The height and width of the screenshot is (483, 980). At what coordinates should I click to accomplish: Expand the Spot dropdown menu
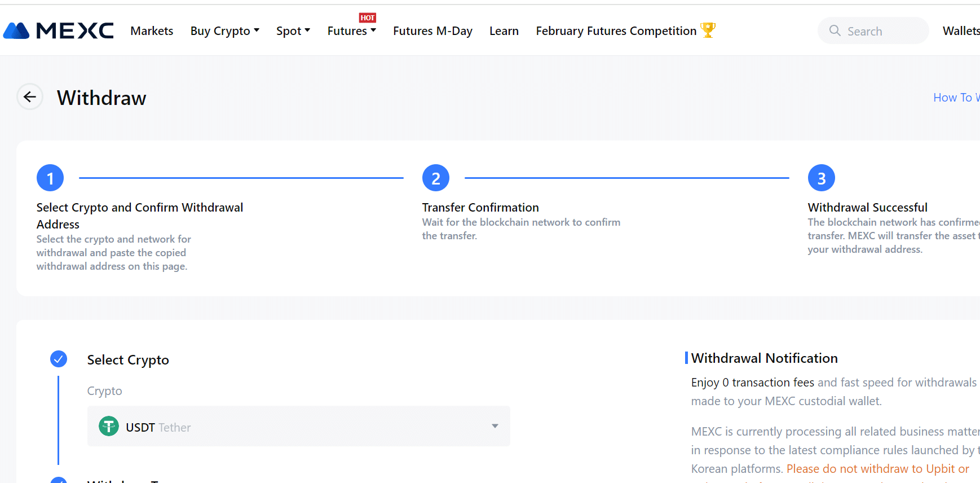tap(293, 31)
